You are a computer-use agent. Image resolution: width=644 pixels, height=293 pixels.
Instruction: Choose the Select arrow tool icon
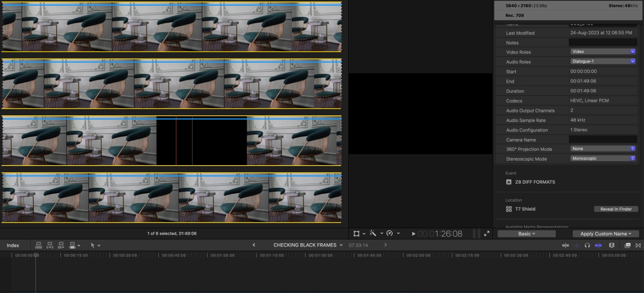point(93,245)
